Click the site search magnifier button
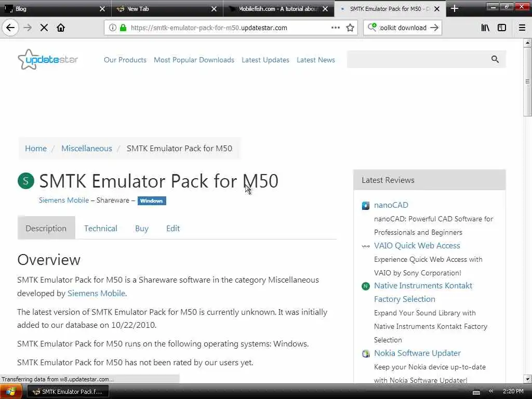This screenshot has width=532, height=399. pos(495,59)
